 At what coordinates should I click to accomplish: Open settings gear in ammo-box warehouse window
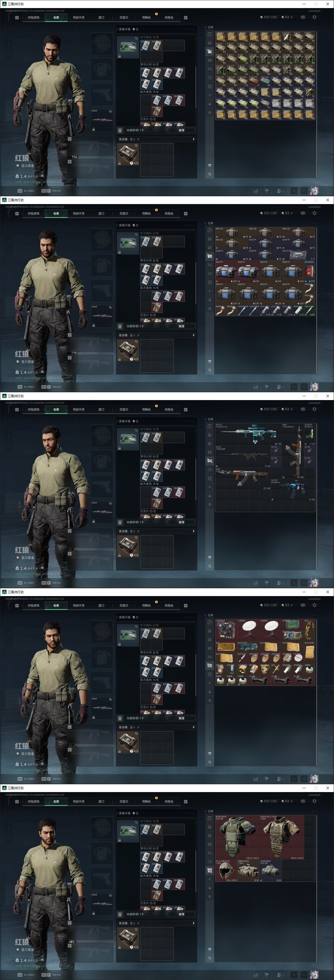tap(314, 17)
